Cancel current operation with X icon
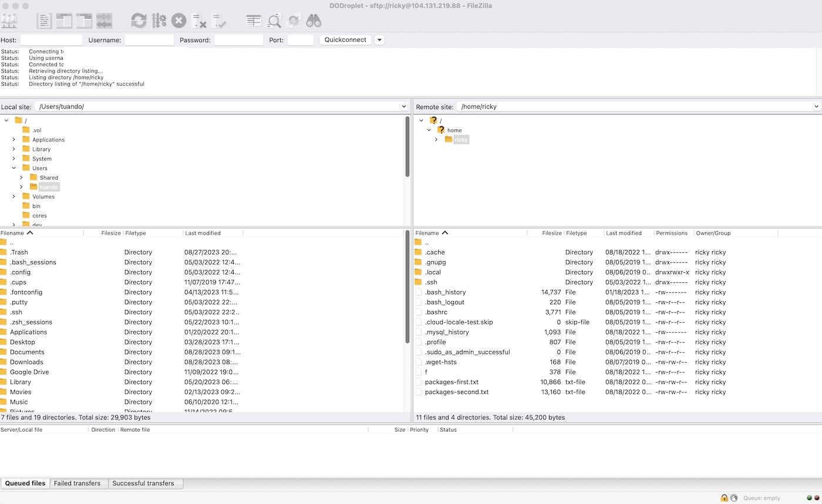The width and height of the screenshot is (822, 504). pos(178,21)
